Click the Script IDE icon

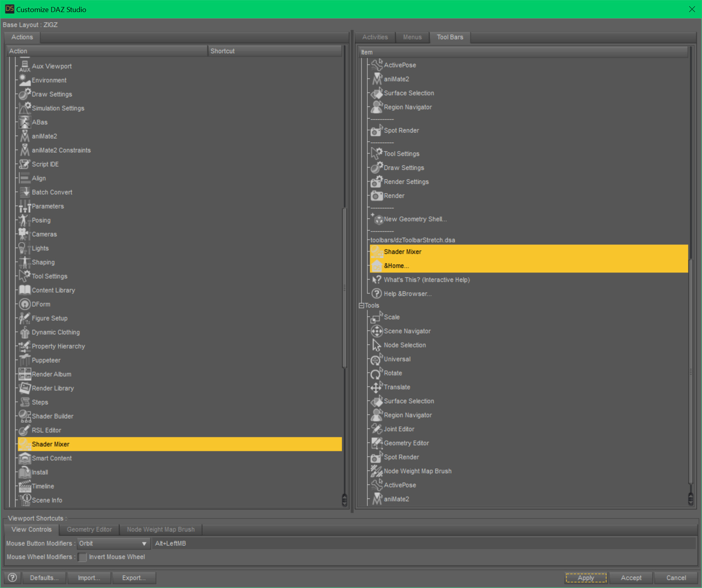(x=25, y=164)
